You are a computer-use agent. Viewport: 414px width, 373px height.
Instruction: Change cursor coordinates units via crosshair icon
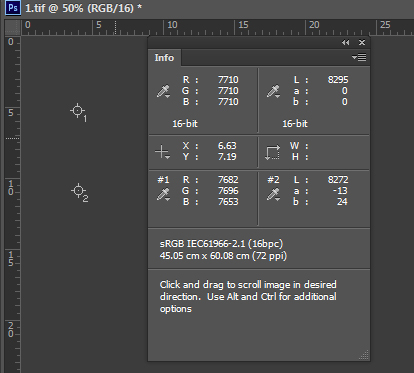pyautogui.click(x=163, y=152)
